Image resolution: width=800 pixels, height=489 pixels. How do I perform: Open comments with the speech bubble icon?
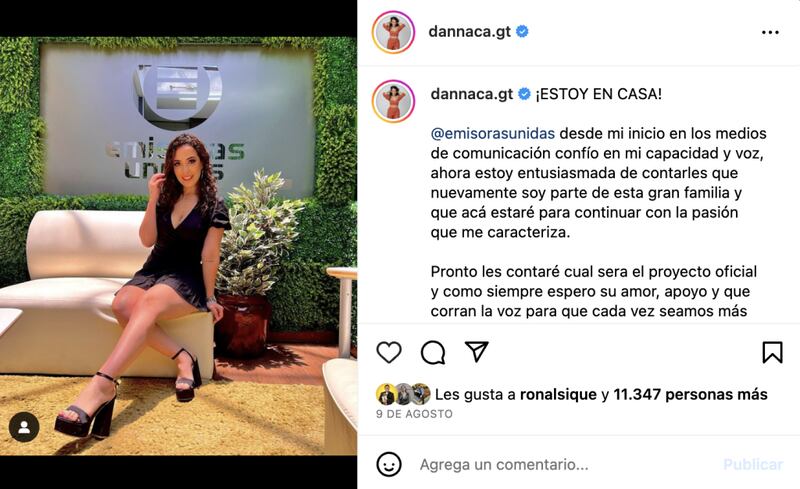coord(433,352)
